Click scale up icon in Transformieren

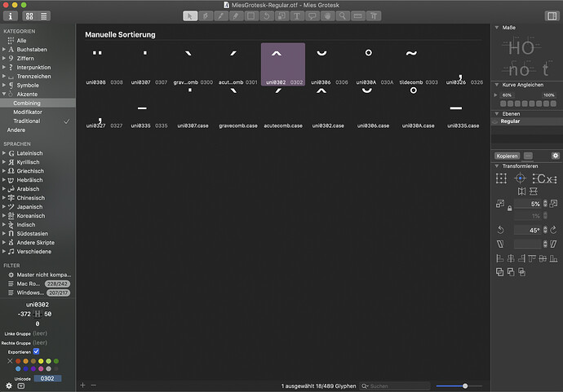click(x=553, y=204)
